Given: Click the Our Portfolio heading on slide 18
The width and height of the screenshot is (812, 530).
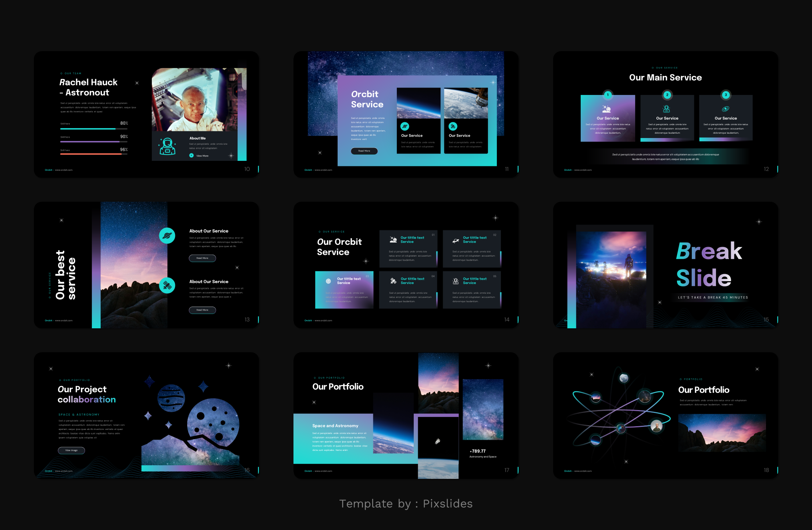Looking at the screenshot, I should click(x=704, y=390).
